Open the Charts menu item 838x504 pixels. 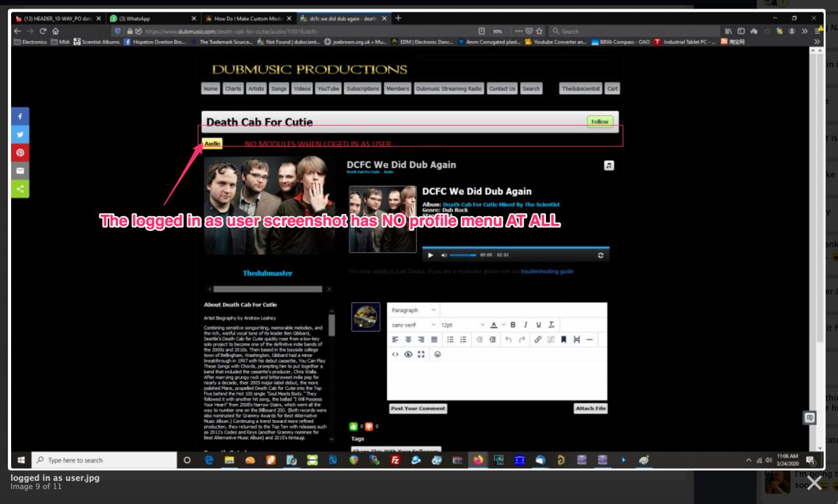[x=232, y=89]
